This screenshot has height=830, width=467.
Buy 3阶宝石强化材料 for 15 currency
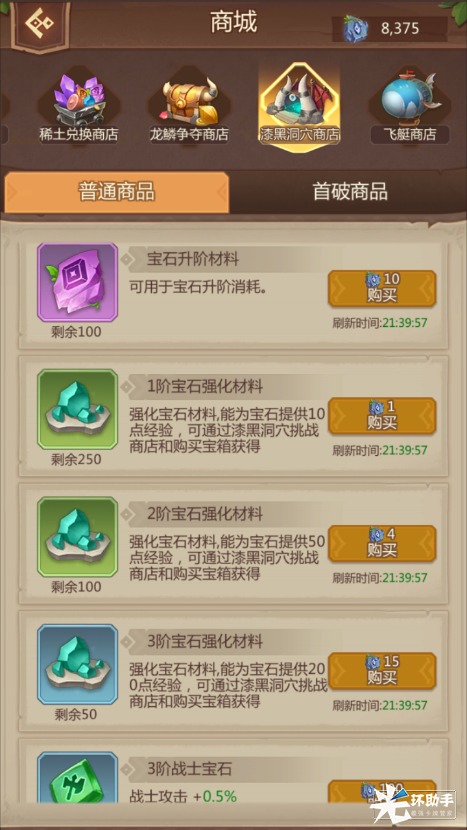(382, 671)
